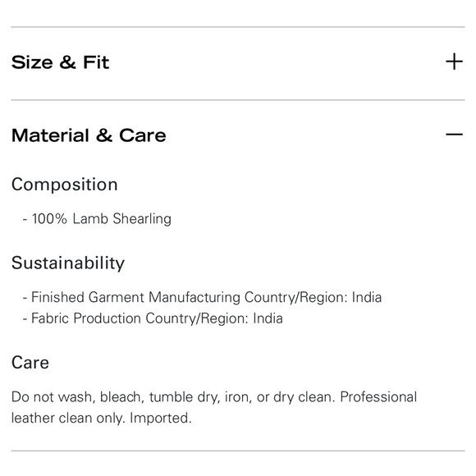Select the Care subheading

coord(30,363)
